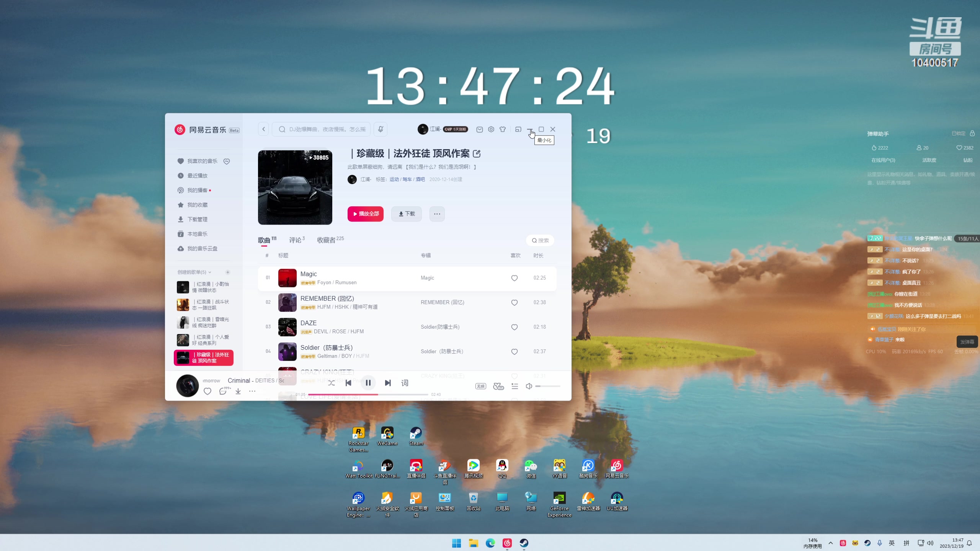Image resolution: width=980 pixels, height=551 pixels.
Task: Open the 驾车 tag link
Action: 407,179
